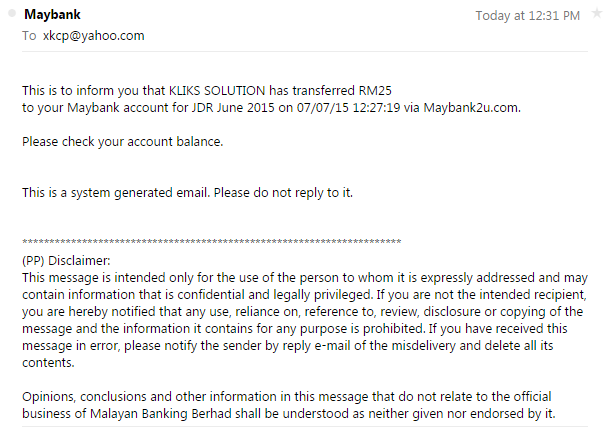Toggle the unread dot beside Maybank
This screenshot has height=438, width=610.
click(12, 13)
